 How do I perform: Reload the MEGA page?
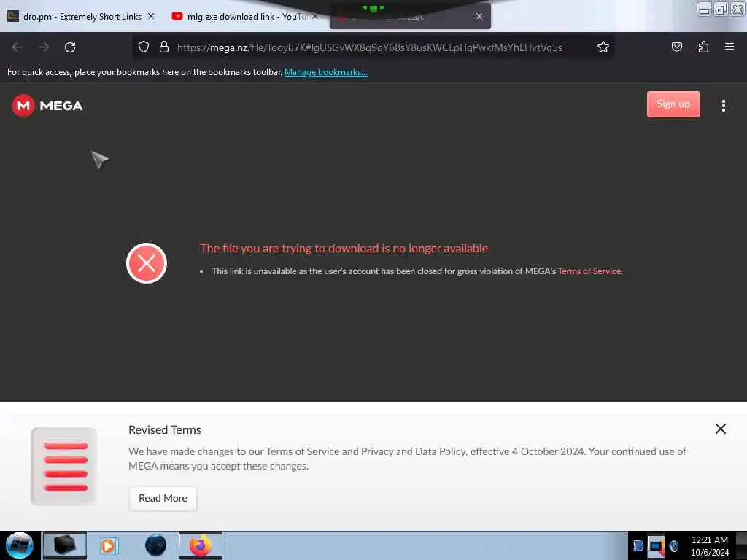tap(70, 47)
